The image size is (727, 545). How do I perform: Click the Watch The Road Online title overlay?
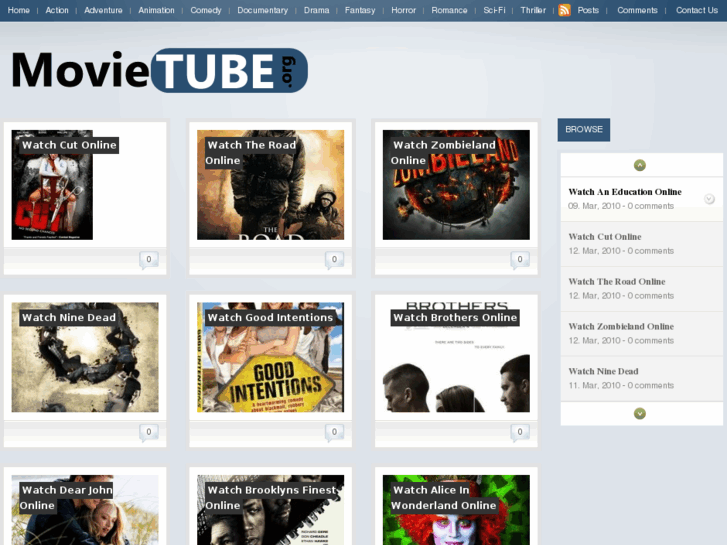pyautogui.click(x=251, y=153)
